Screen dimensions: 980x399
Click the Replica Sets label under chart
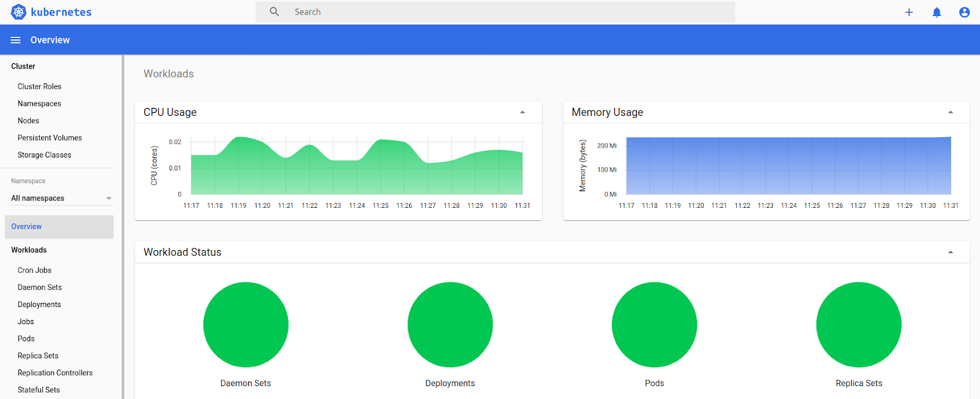click(x=859, y=383)
